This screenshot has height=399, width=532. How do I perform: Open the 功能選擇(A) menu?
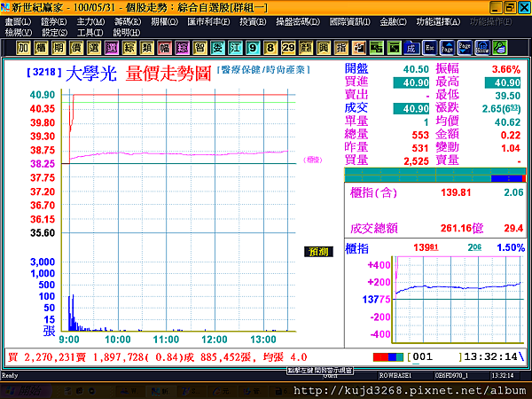[x=438, y=22]
